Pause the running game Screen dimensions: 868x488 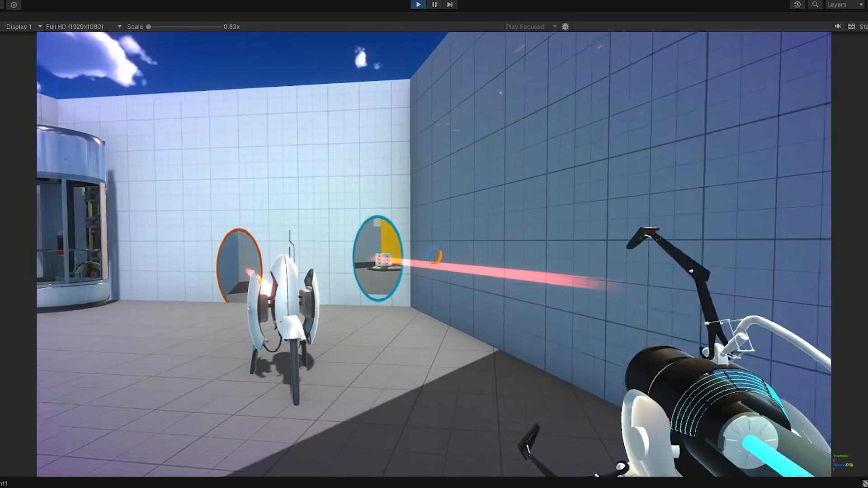(434, 5)
